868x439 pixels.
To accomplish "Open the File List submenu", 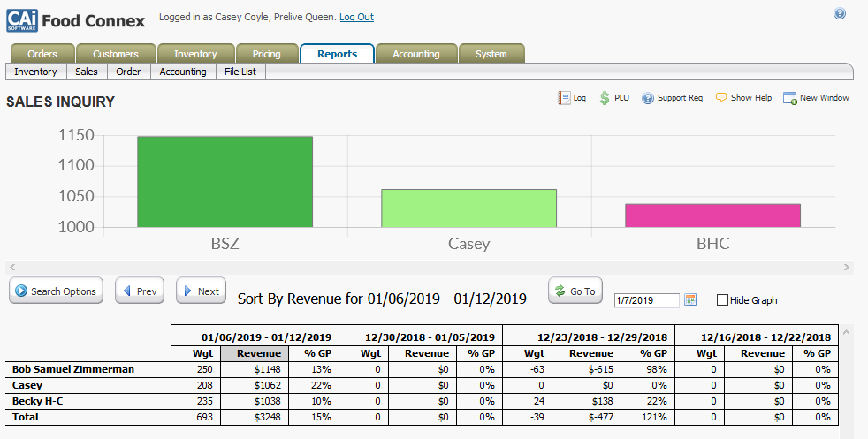I will (x=240, y=72).
